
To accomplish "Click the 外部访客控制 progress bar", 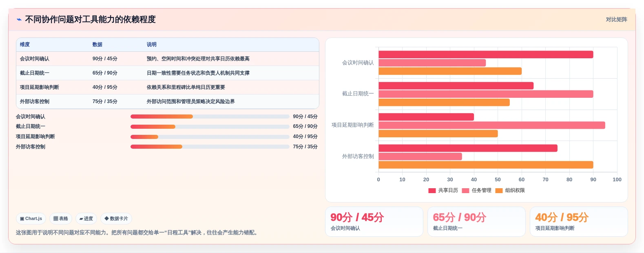I will click(210, 147).
